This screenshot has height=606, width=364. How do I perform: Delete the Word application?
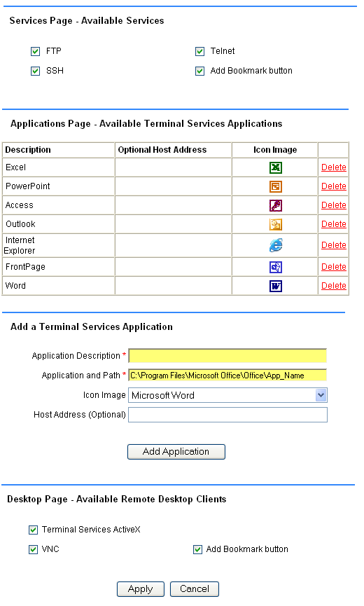tap(333, 286)
